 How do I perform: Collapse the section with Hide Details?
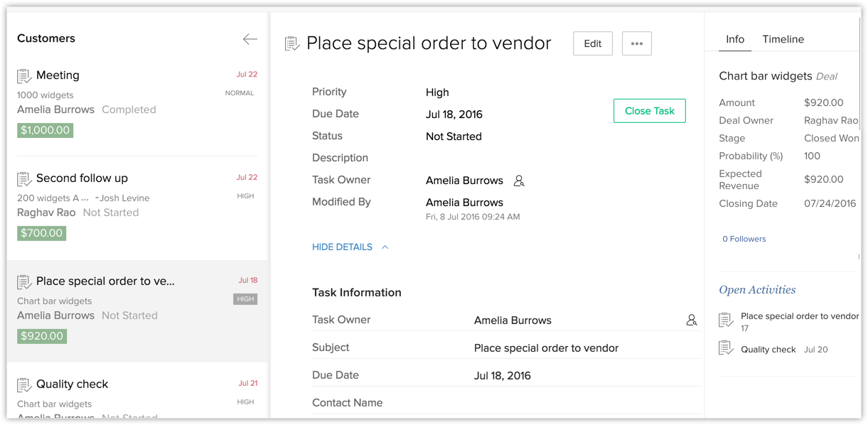[x=342, y=247]
